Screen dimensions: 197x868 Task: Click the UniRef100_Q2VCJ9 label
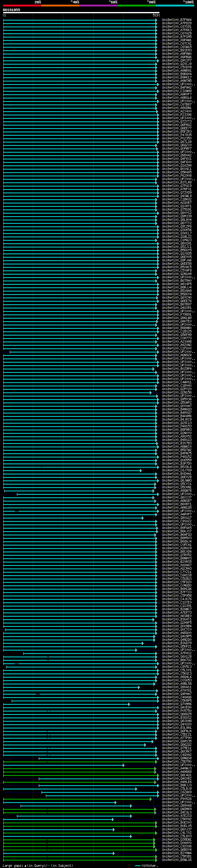[x=176, y=64]
